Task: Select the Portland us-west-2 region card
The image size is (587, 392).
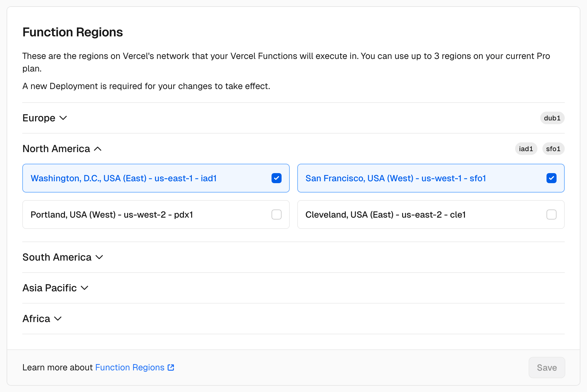Action: [x=126, y=215]
